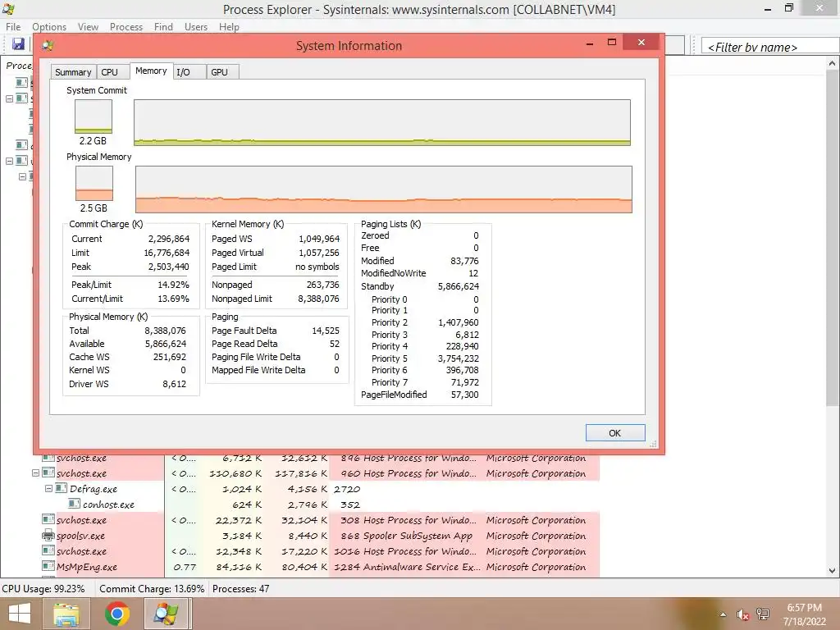Click the PageFileModified value 57,300
This screenshot has height=630, width=840.
pyautogui.click(x=464, y=395)
